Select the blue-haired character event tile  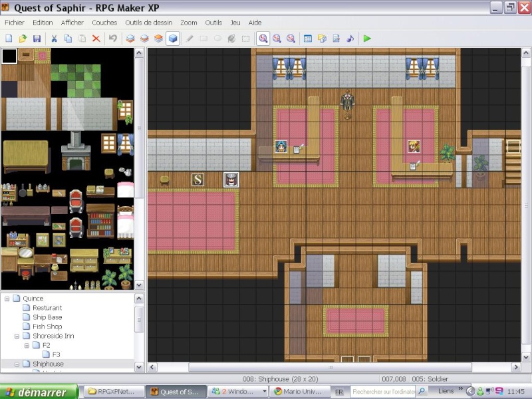pyautogui.click(x=281, y=146)
